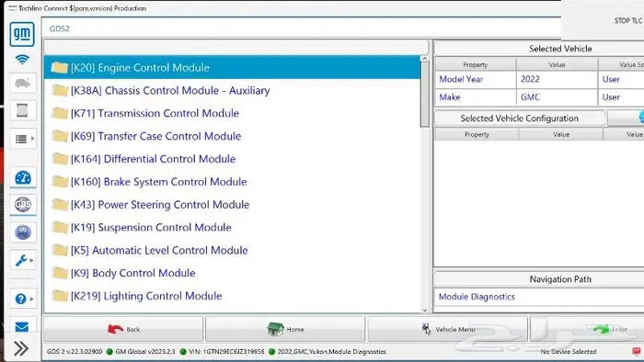The image size is (644, 362).
Task: Select [K71] Transmission Control Module
Action: 232,113
